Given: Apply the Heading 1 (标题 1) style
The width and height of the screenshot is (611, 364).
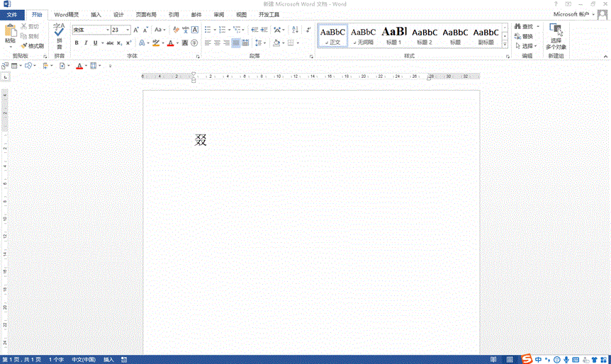Looking at the screenshot, I should tap(394, 34).
